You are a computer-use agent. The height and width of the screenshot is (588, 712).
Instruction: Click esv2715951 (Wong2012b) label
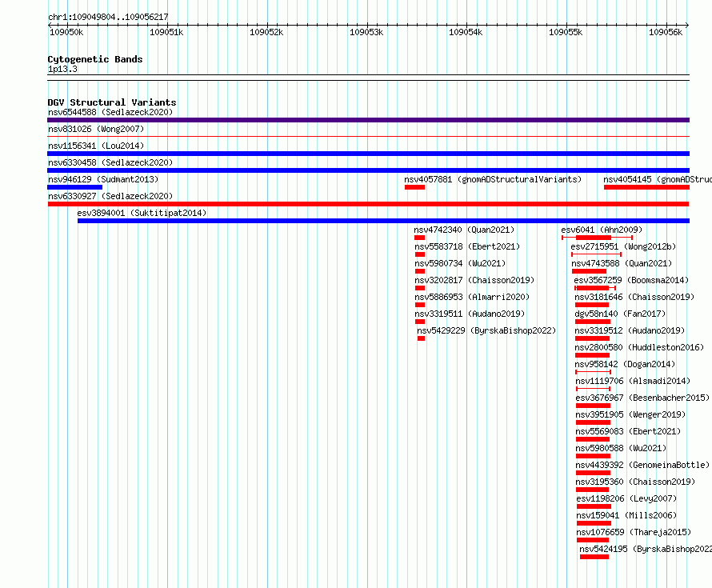tap(623, 246)
